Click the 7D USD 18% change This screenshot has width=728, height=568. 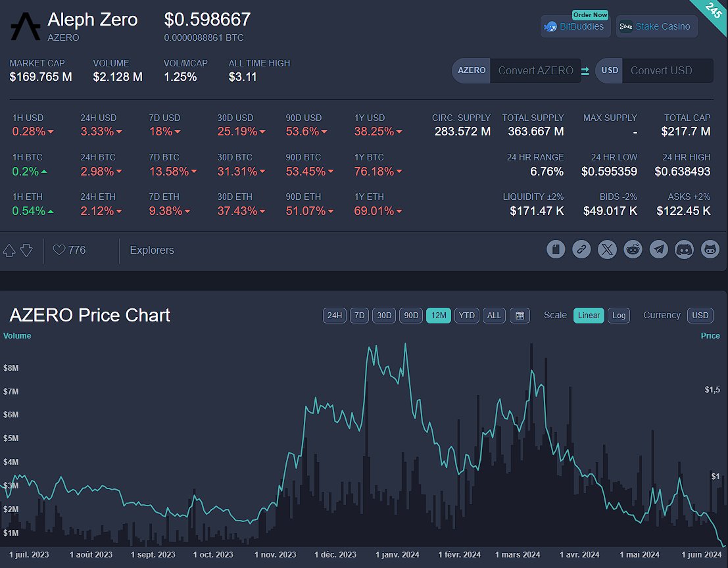165,131
